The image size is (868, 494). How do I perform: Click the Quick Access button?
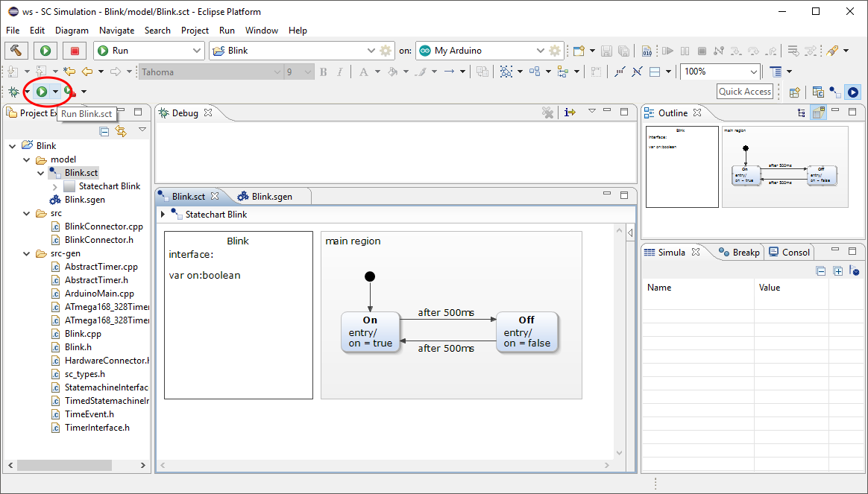[745, 91]
